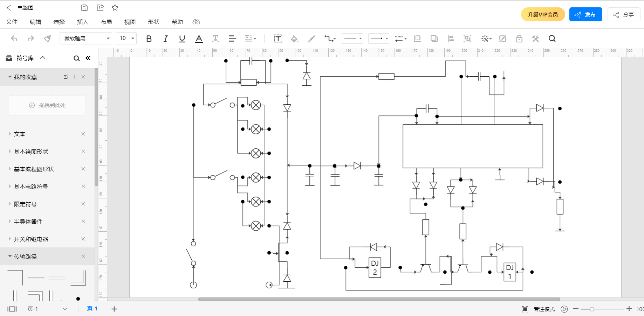Open the line spacing dropdown
The width and height of the screenshot is (644, 316).
coord(250,38)
